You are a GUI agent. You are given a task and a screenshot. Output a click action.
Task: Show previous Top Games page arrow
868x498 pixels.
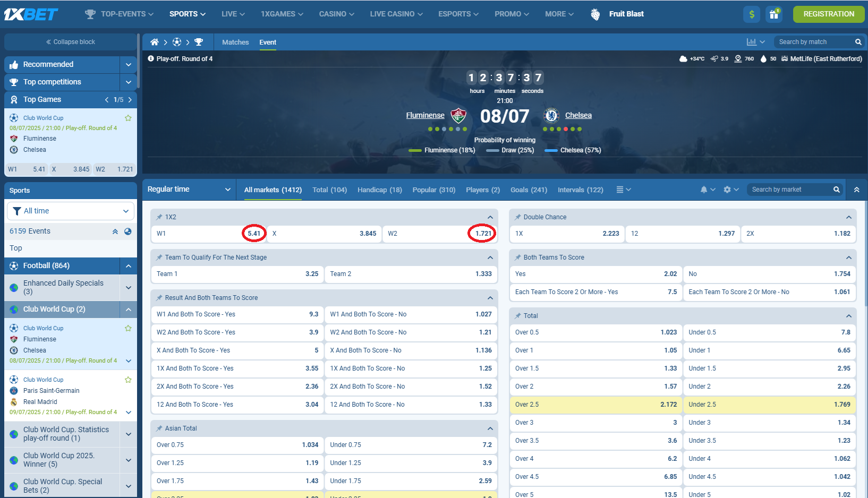click(107, 100)
